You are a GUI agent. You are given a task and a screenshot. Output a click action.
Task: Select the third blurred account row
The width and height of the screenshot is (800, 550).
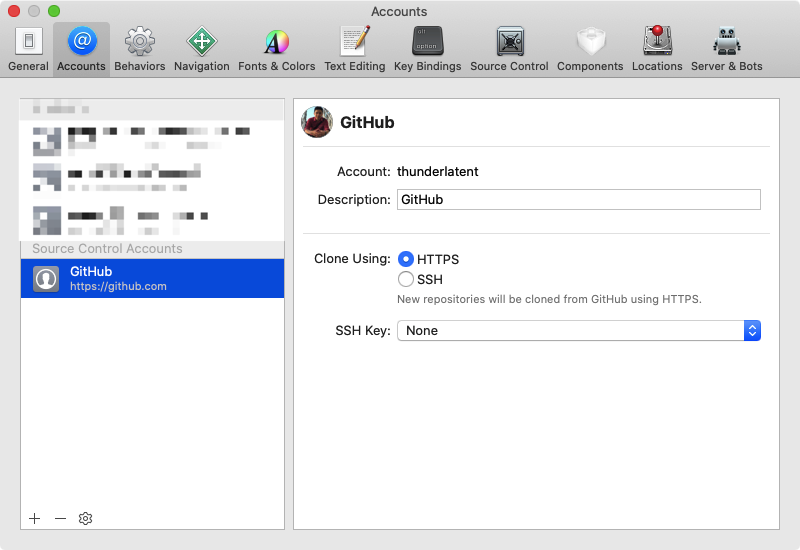(153, 219)
